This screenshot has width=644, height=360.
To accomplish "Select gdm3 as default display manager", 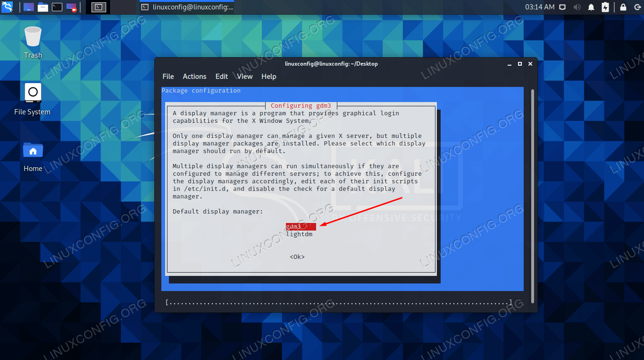I will coord(293,227).
